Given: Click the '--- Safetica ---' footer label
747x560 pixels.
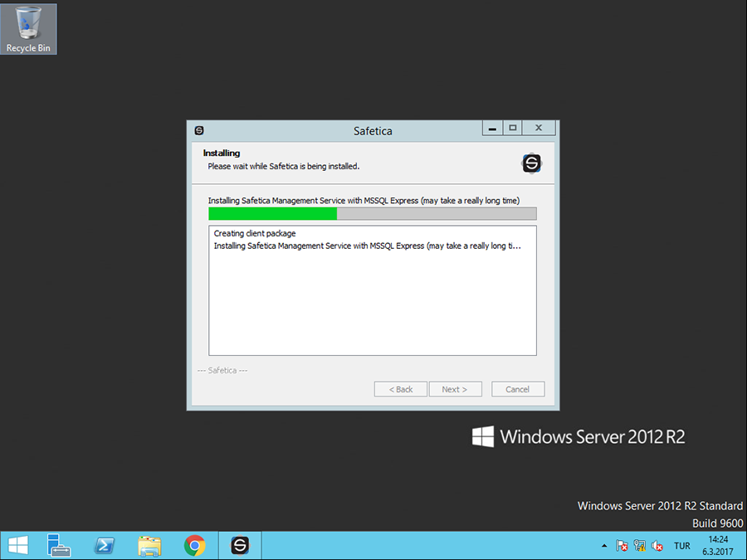Looking at the screenshot, I should tap(222, 370).
